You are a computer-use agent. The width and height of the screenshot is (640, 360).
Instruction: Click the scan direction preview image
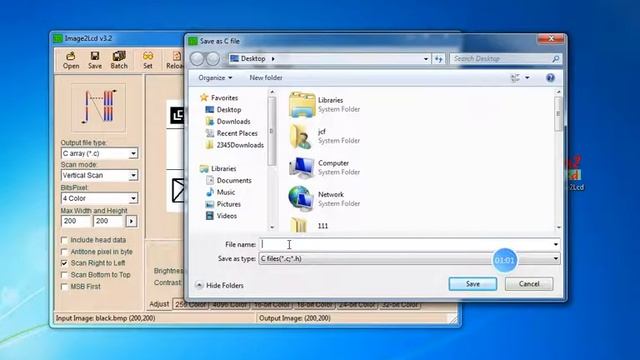tap(99, 108)
